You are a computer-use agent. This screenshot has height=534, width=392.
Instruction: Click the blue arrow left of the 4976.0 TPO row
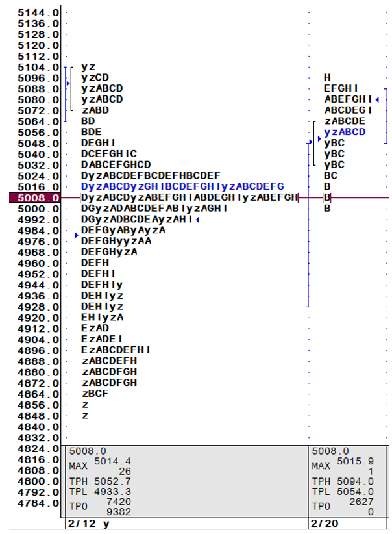pyautogui.click(x=77, y=235)
